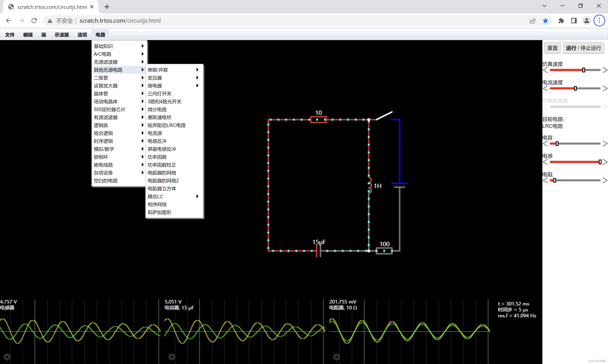Click the 电感 slider track
608x364 pixels.
[x=575, y=162]
